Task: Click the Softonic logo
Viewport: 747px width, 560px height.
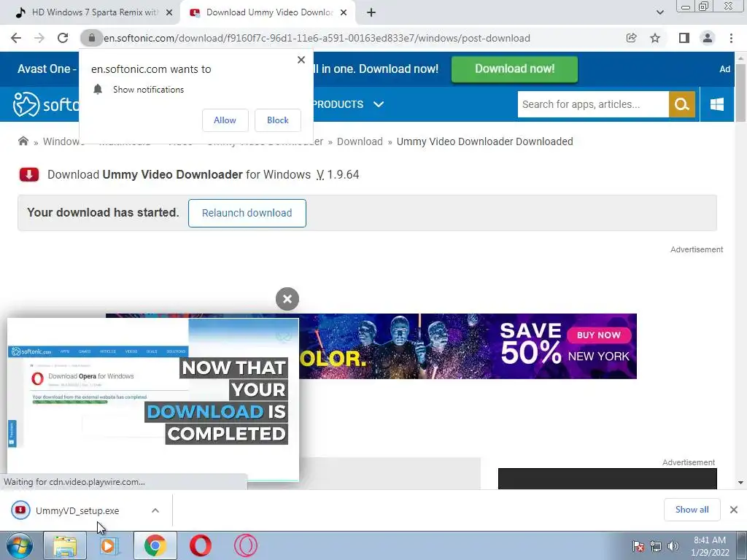Action: (46, 104)
